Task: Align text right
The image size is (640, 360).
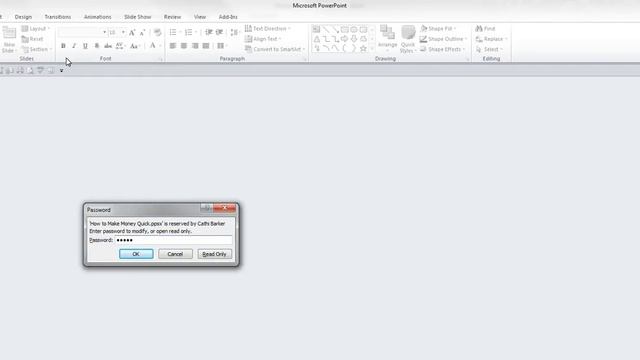Action: pos(195,46)
